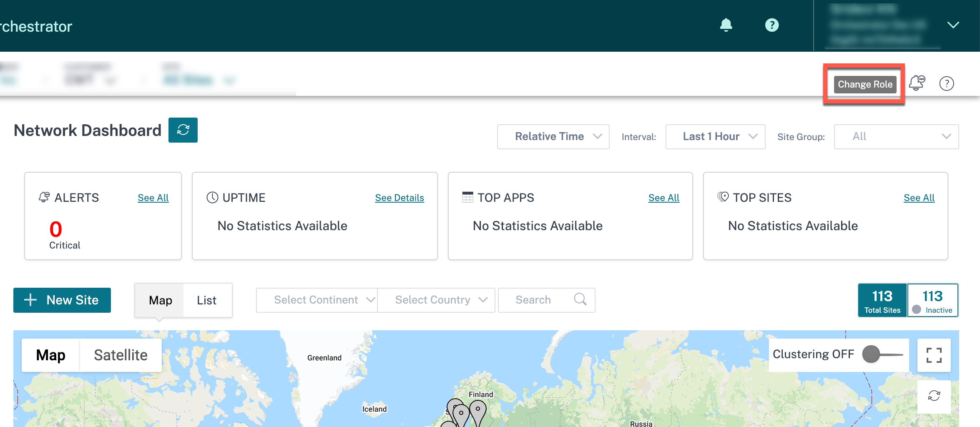980x427 pixels.
Task: Click the Top Sites location icon
Action: [723, 197]
